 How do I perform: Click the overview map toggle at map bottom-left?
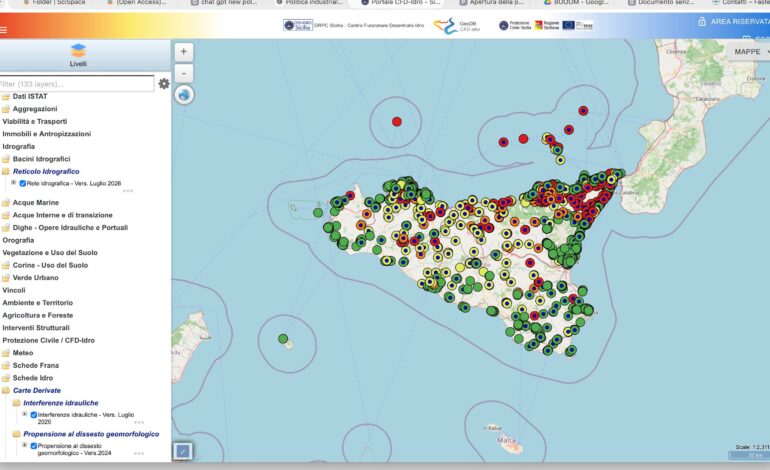(183, 451)
